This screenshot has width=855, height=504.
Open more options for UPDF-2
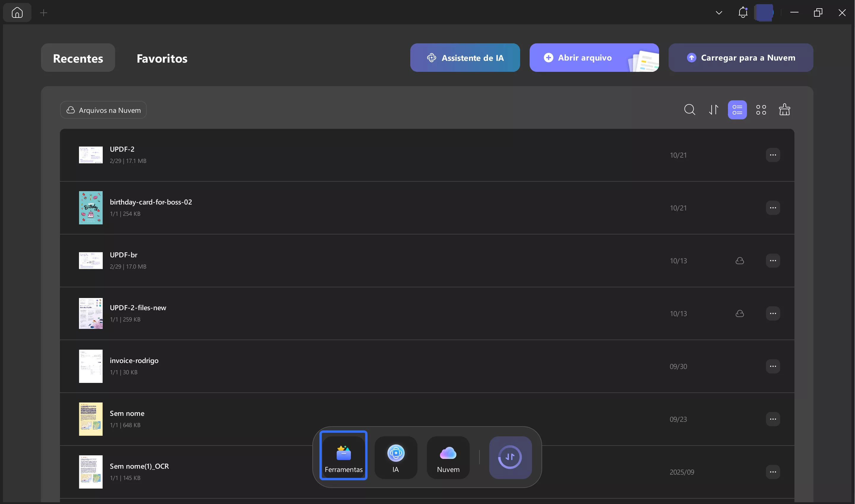[773, 155]
